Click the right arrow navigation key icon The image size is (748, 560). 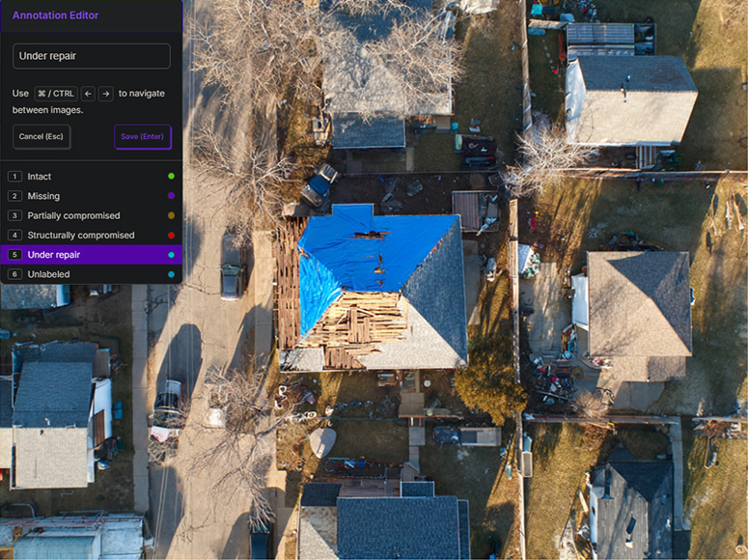click(x=105, y=94)
